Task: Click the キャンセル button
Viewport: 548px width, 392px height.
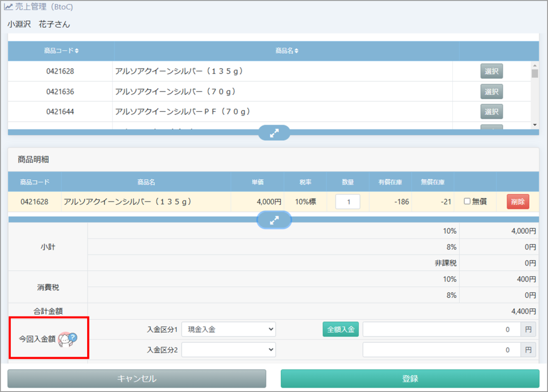Action: coord(136,379)
